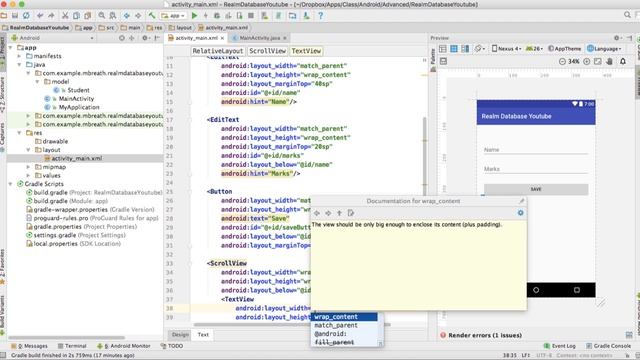Expand the mipmap folder

click(28, 167)
